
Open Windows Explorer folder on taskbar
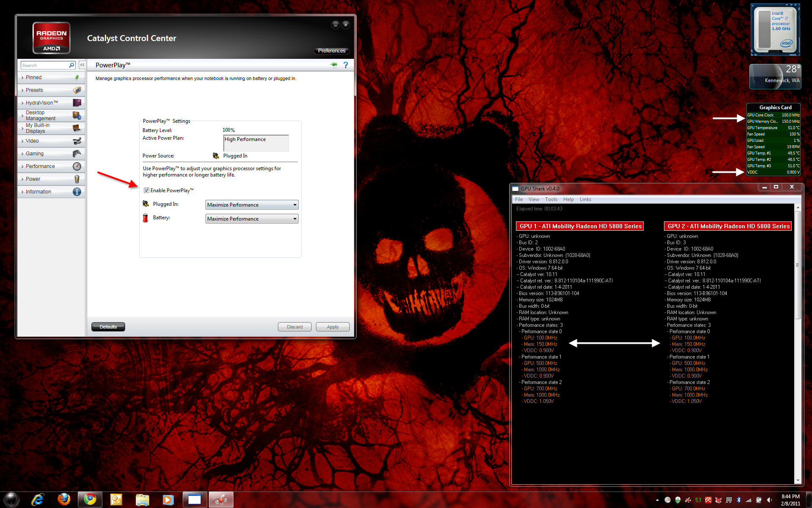point(142,500)
